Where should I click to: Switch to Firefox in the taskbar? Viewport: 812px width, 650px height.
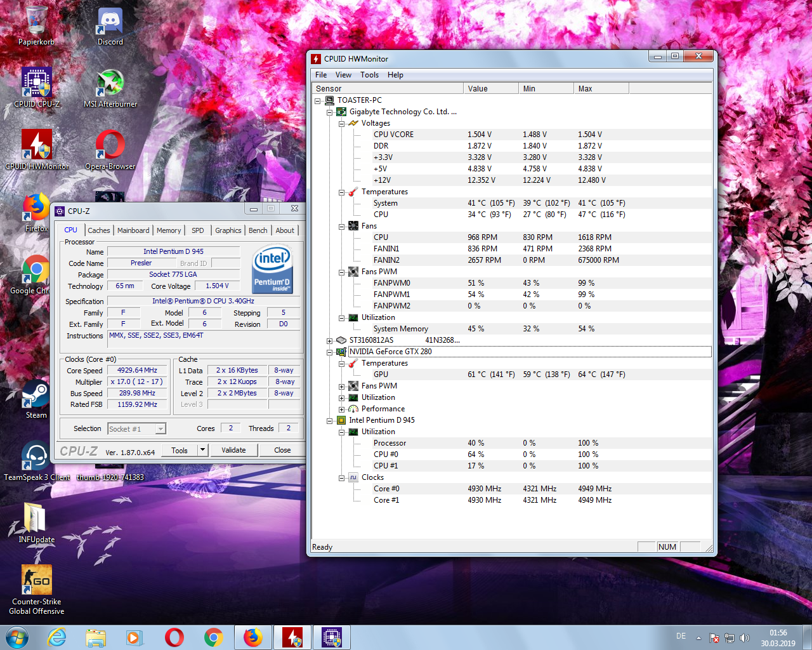click(x=253, y=637)
